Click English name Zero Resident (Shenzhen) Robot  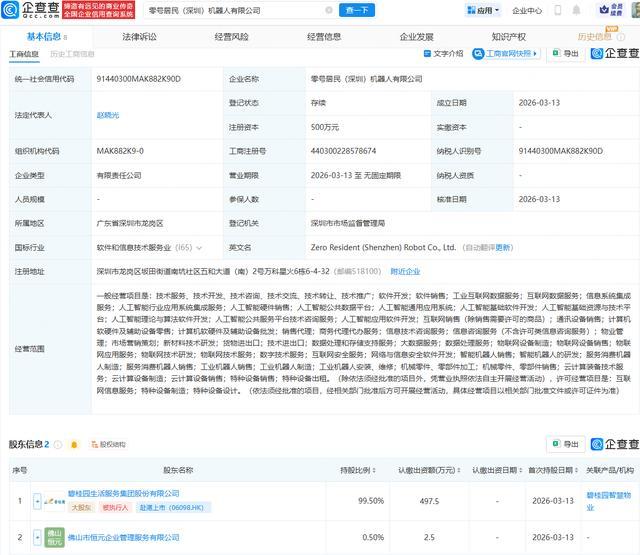coord(383,247)
